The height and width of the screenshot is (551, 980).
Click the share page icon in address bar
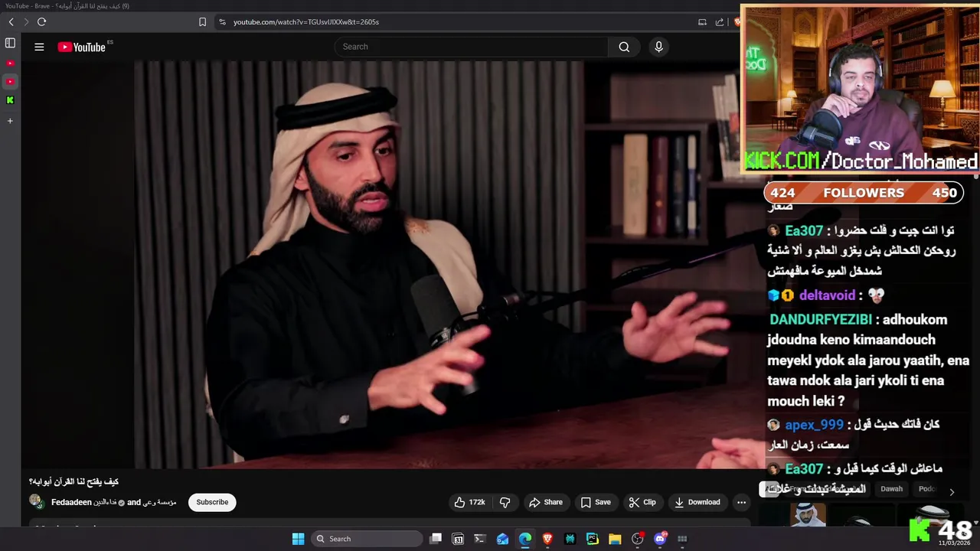(720, 22)
